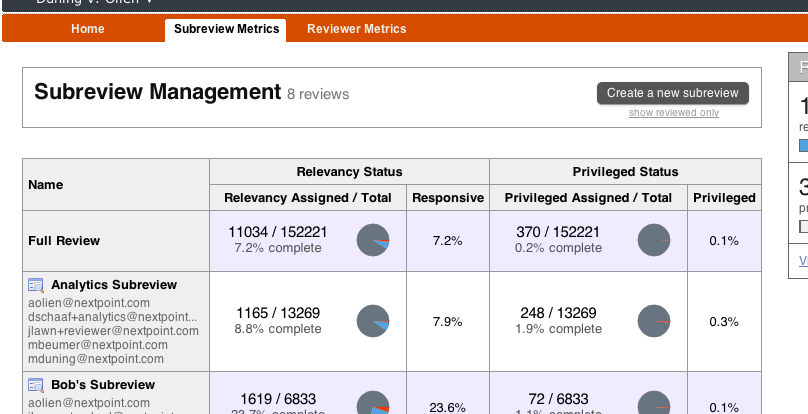Click the Bob's Subreview name
The image size is (808, 414).
[103, 385]
